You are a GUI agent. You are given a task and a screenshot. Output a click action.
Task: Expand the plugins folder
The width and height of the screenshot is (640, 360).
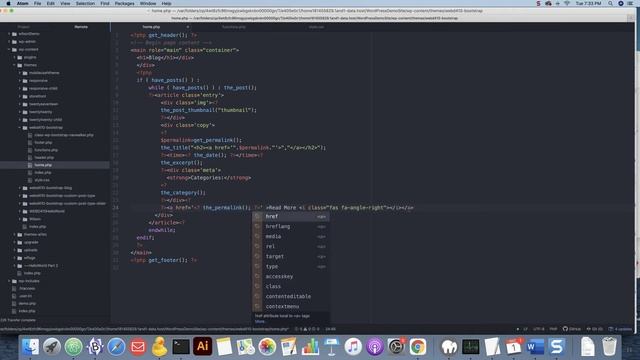point(14,57)
